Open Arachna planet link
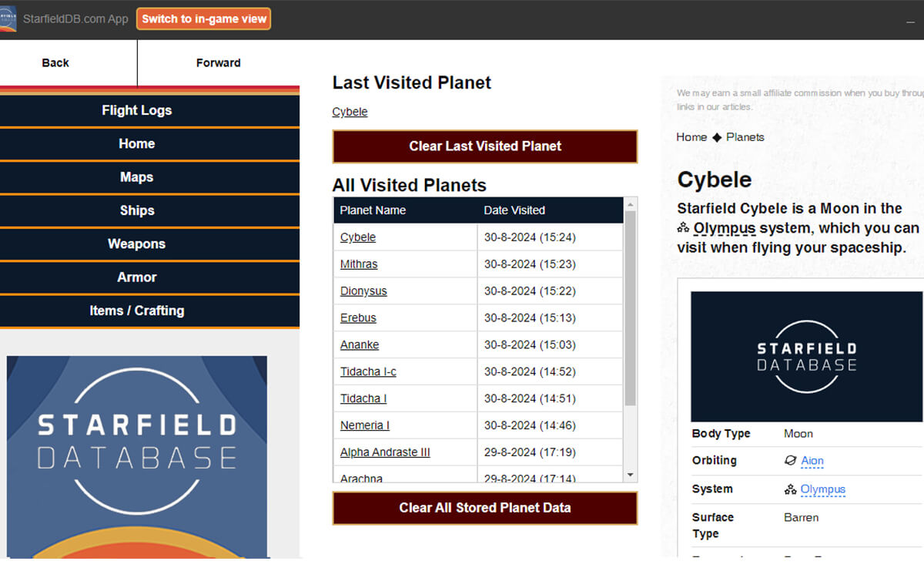The width and height of the screenshot is (924, 578). click(361, 478)
